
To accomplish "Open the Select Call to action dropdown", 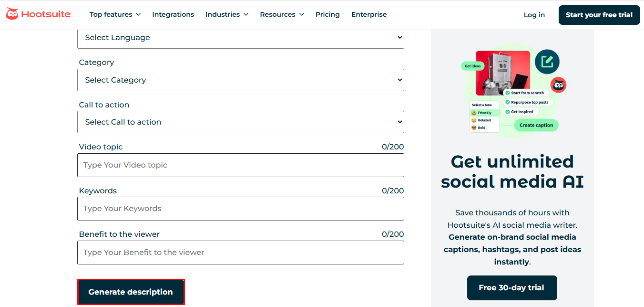I will click(240, 122).
